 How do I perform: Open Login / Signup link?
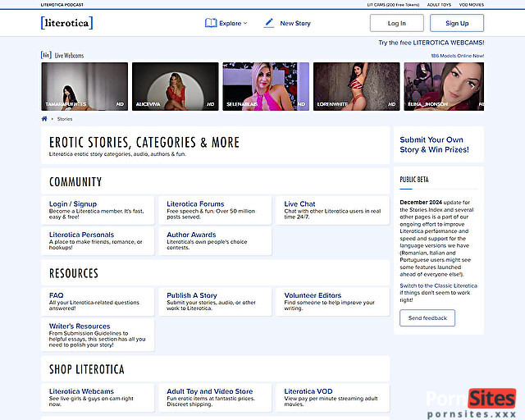[73, 204]
